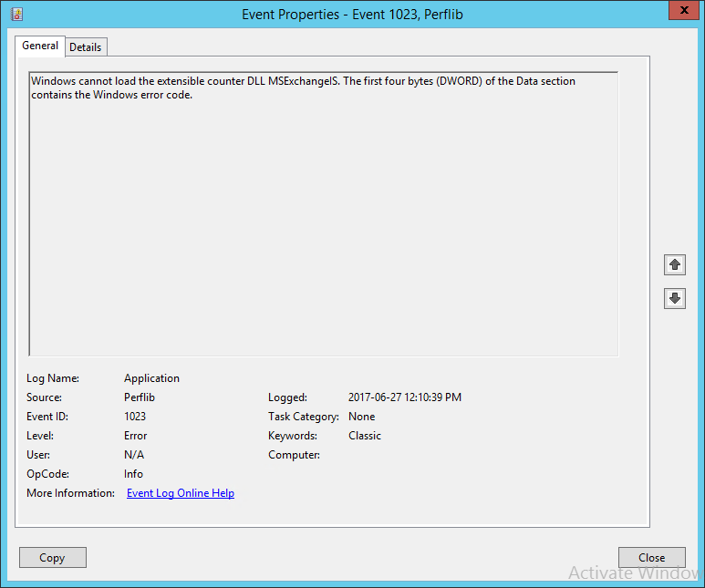Click the Keywords value Classic
Screen dimensions: 705x588
point(365,436)
